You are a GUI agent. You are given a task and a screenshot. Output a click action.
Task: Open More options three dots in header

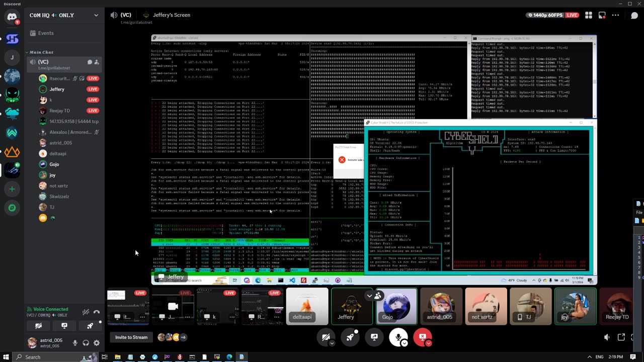coord(615,15)
